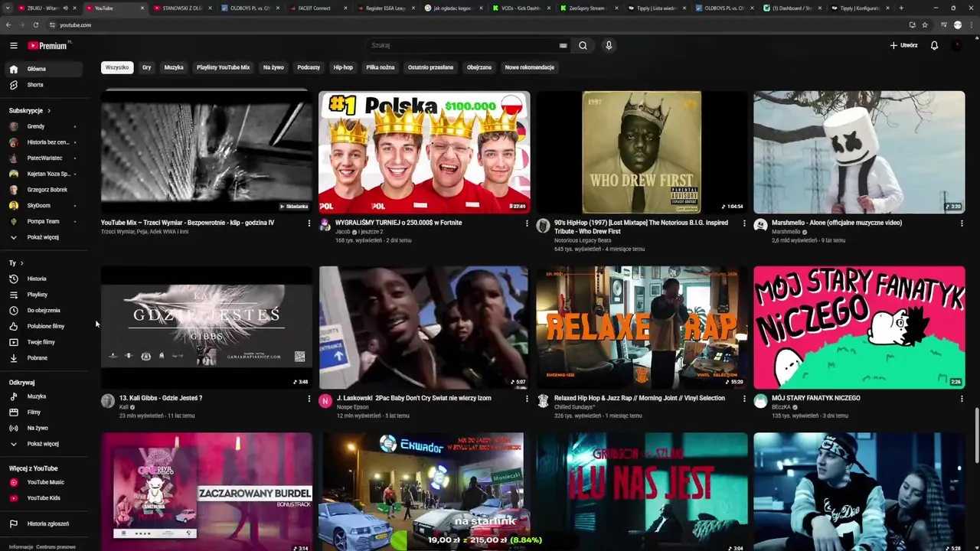Open Pobrane downloads in sidebar
The width and height of the screenshot is (980, 551).
point(43,358)
